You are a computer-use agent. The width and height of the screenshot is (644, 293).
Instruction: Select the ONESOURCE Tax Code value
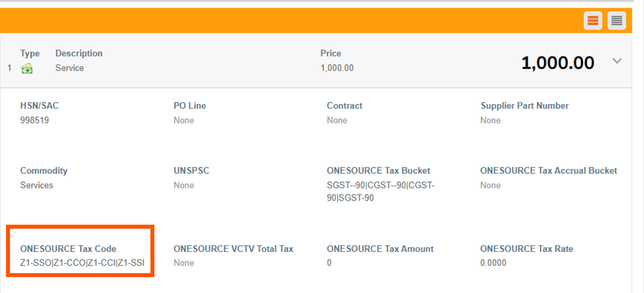pos(82,263)
